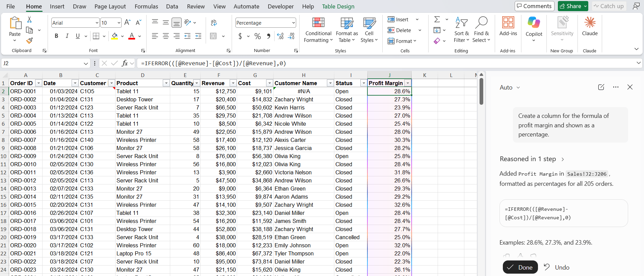Toggle Top Align
This screenshot has width=644, height=276.
[155, 23]
